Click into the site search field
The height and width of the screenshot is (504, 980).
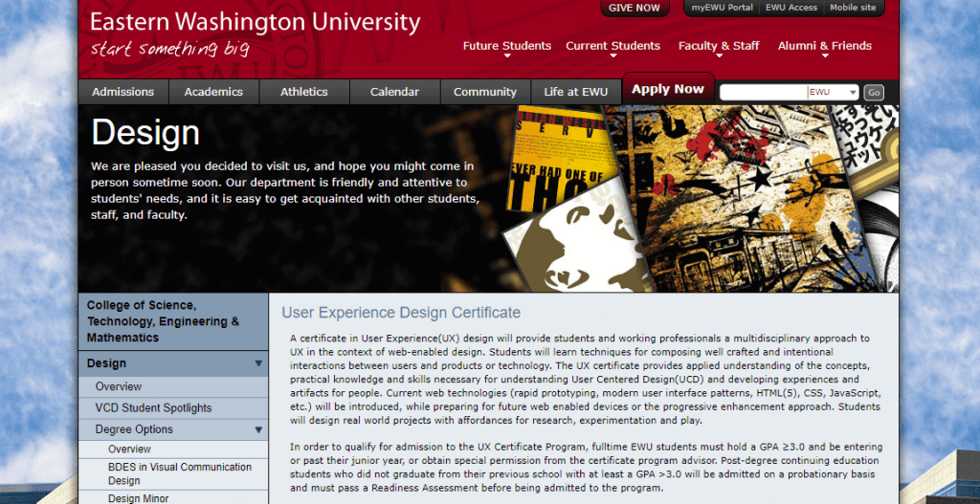[x=763, y=93]
